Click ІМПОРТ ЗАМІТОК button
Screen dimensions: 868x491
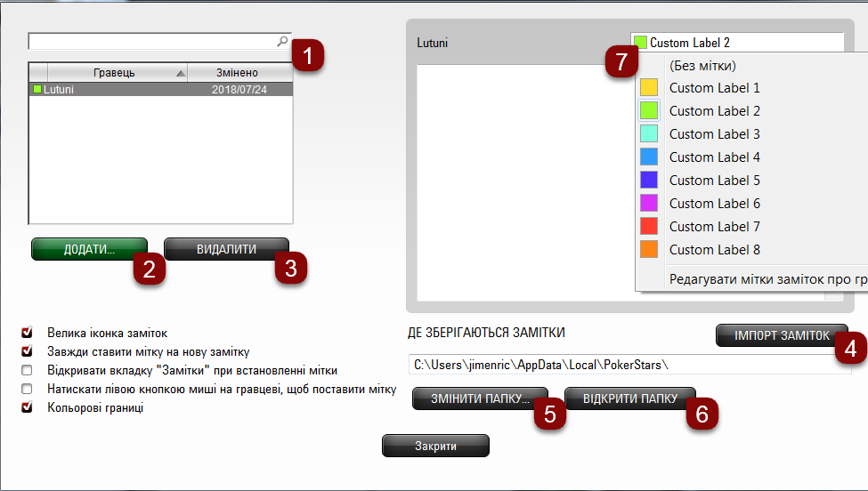click(x=781, y=335)
